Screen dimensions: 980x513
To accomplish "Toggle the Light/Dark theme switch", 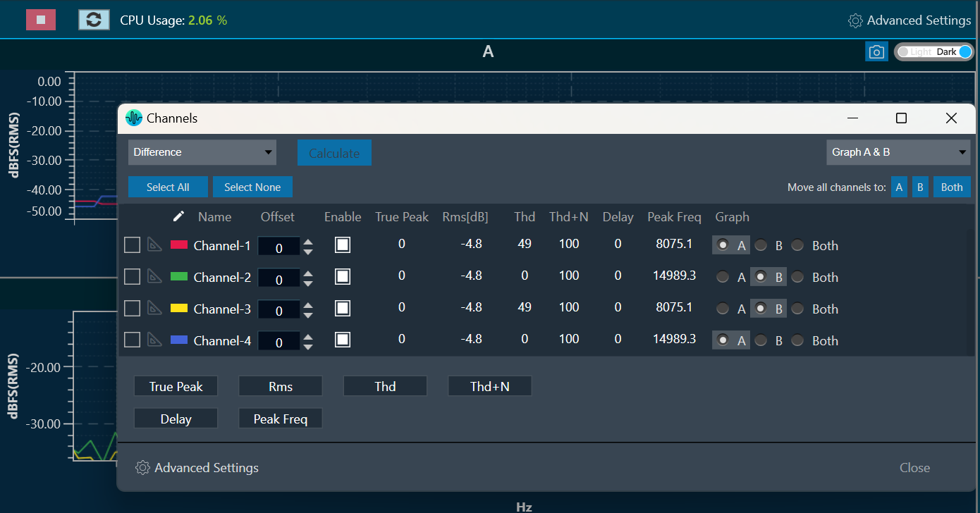I will tap(934, 51).
